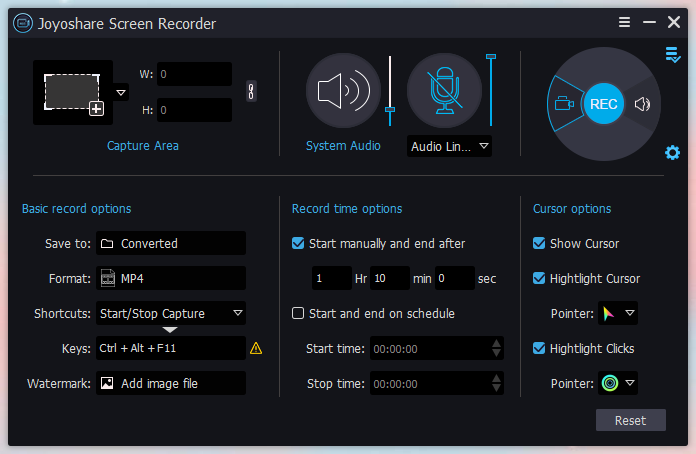This screenshot has height=454, width=696.
Task: Toggle aspect ratio lock chain icon
Action: (251, 91)
